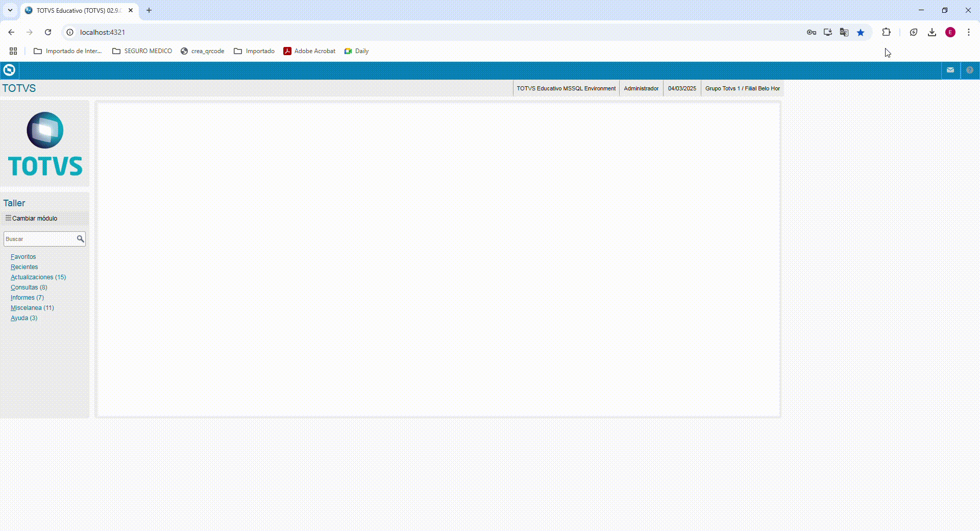The image size is (980, 531).
Task: Open SEGURO MEDICO bookmark folder
Action: click(142, 51)
